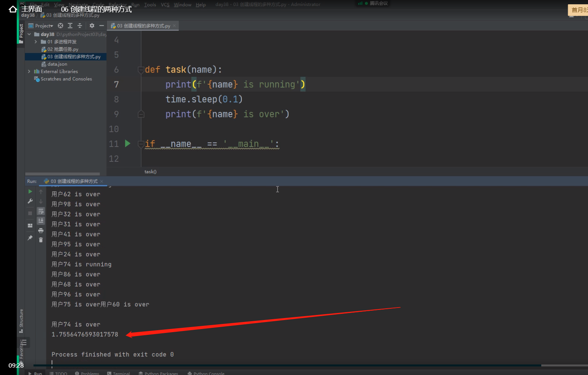The image size is (588, 375).
Task: Pin the Run tab with pin icon
Action: (30, 237)
